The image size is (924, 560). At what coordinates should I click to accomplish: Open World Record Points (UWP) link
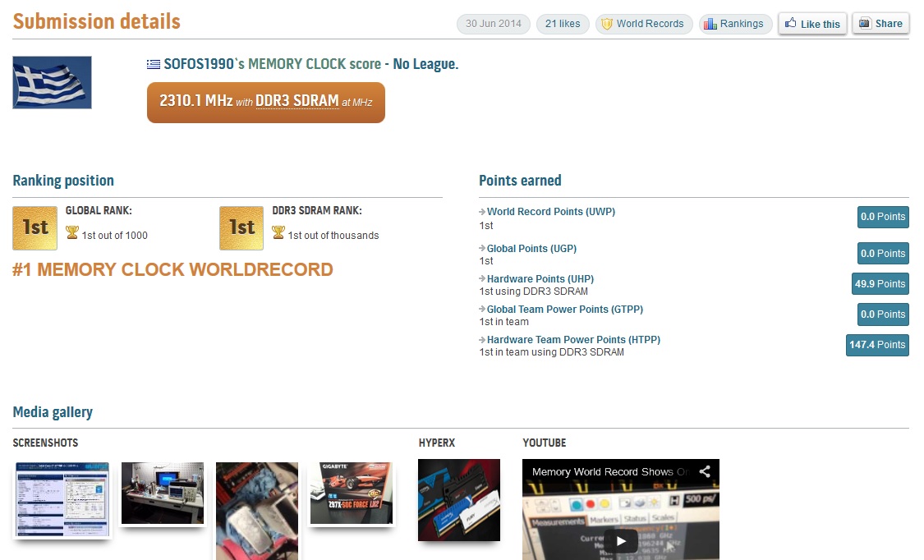click(550, 212)
